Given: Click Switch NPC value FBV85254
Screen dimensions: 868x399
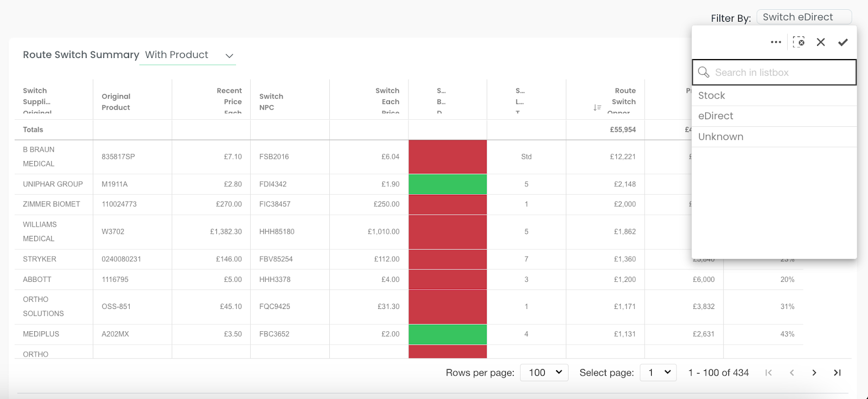Looking at the screenshot, I should tap(276, 259).
